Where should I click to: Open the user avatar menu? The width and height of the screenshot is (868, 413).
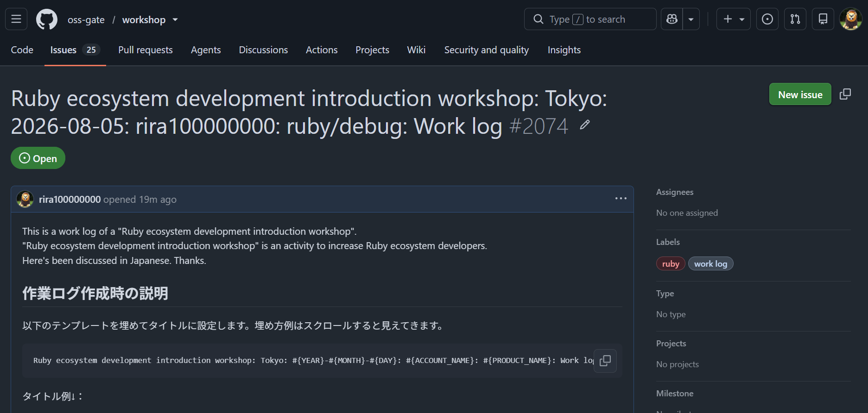tap(851, 19)
